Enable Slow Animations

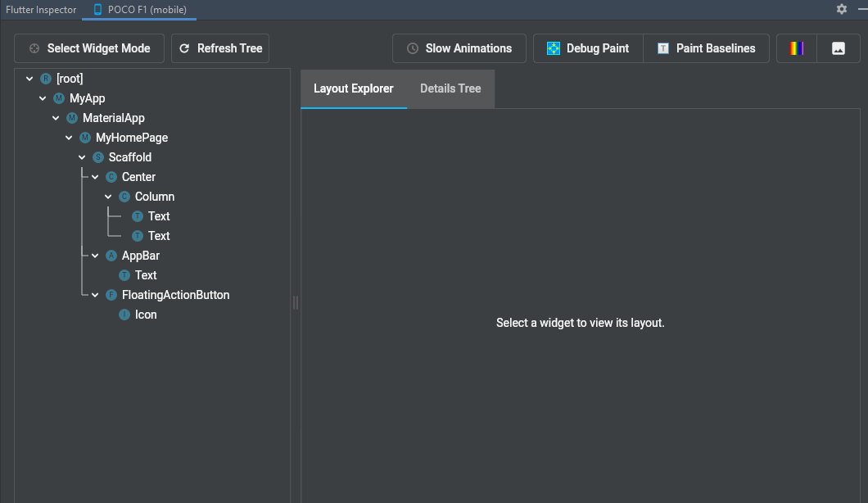click(x=459, y=48)
